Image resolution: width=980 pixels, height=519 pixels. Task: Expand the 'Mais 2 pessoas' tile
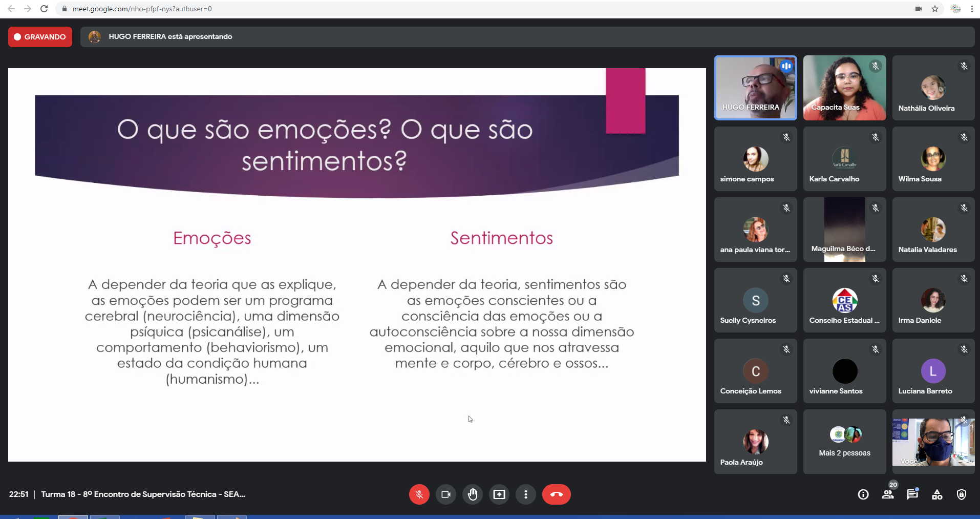click(844, 442)
